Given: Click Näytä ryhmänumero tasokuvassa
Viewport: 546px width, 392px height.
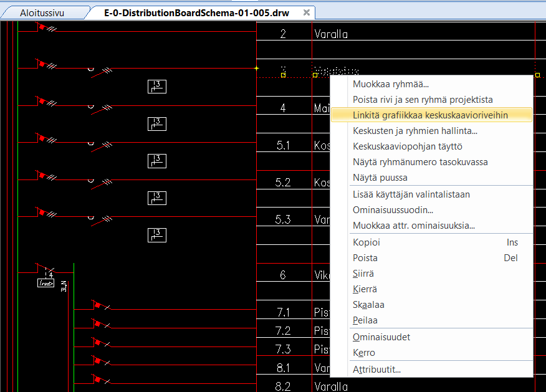Looking at the screenshot, I should [x=420, y=162].
